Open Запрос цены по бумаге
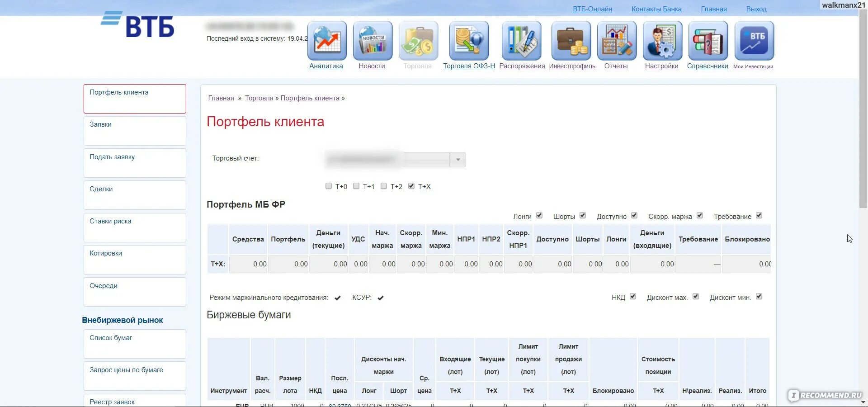 click(x=135, y=376)
